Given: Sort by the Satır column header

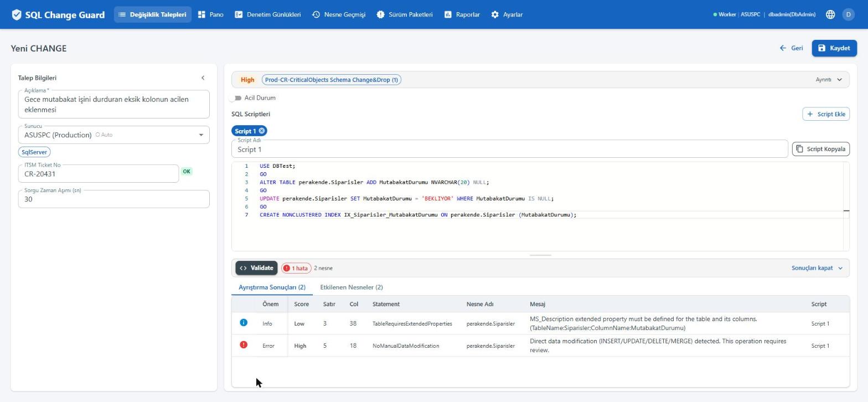Looking at the screenshot, I should pos(329,304).
